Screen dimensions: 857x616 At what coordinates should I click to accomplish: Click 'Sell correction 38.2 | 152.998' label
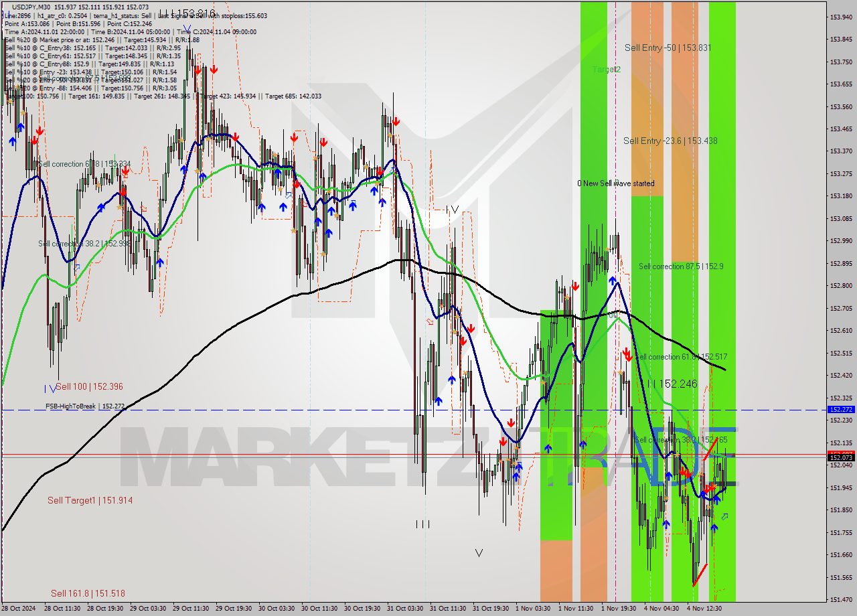(84, 244)
